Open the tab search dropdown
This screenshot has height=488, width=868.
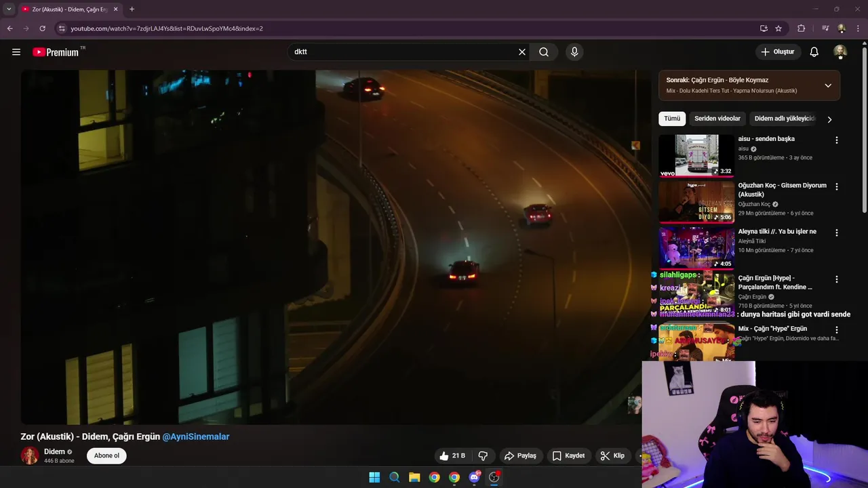pyautogui.click(x=9, y=9)
